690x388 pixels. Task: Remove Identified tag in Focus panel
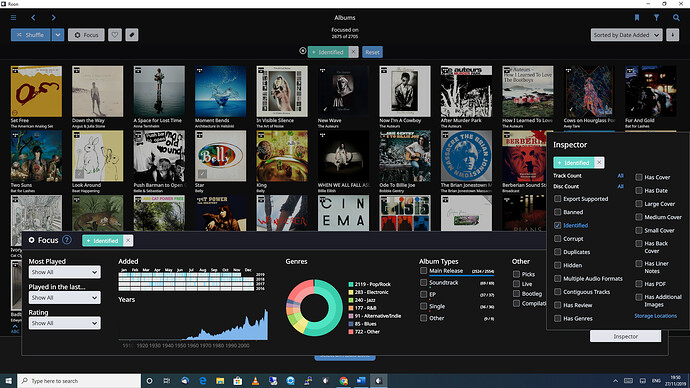pos(128,240)
